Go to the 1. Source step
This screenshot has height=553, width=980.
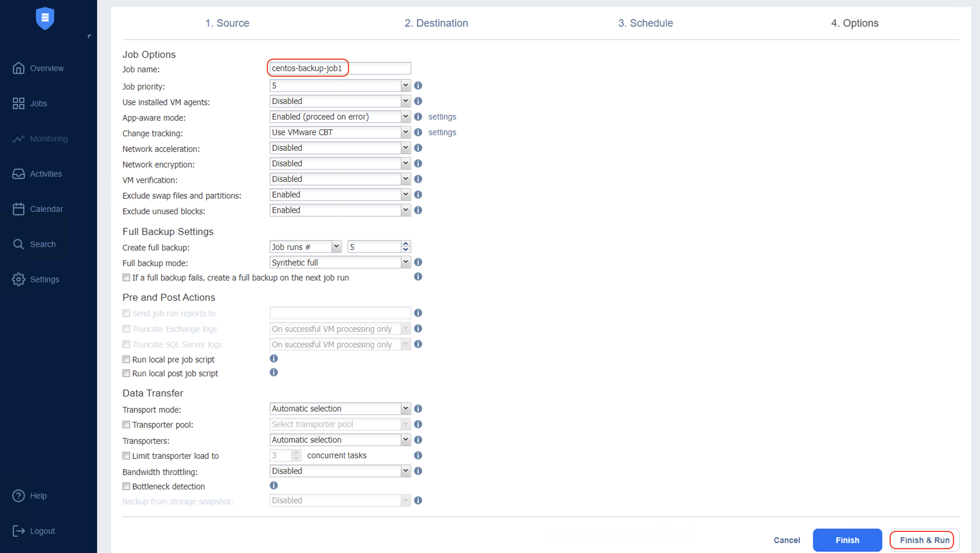point(227,23)
